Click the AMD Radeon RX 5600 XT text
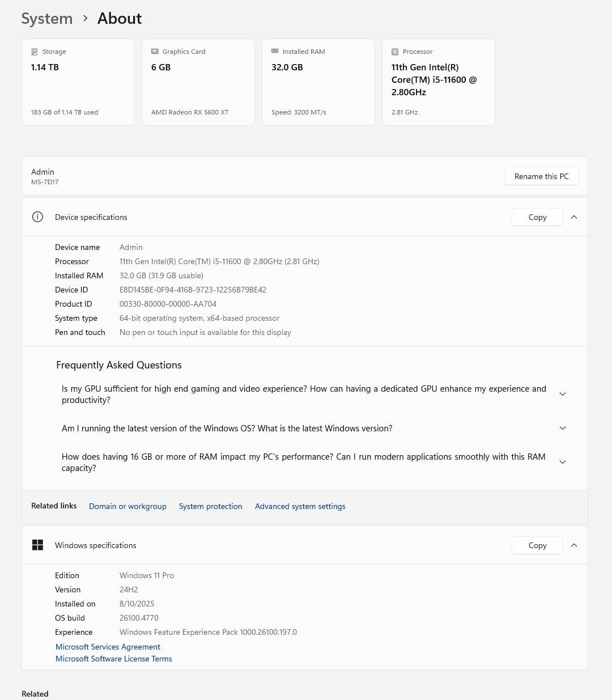The width and height of the screenshot is (612, 700). (x=190, y=112)
